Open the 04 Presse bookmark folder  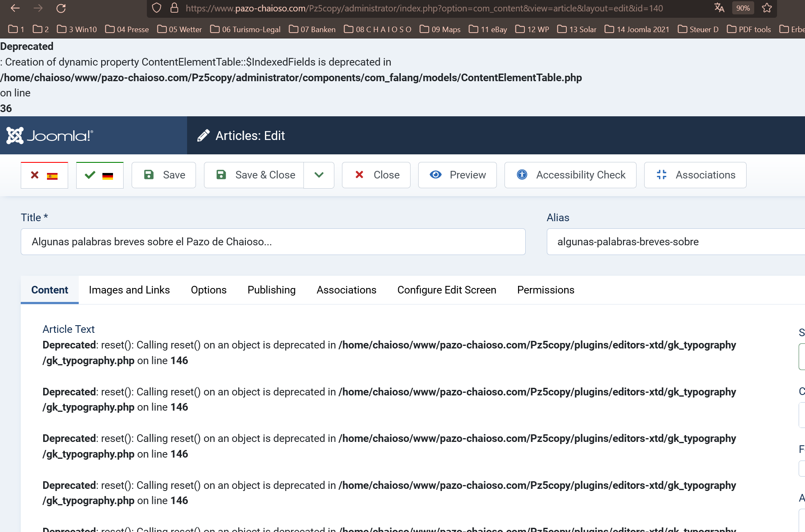point(127,29)
